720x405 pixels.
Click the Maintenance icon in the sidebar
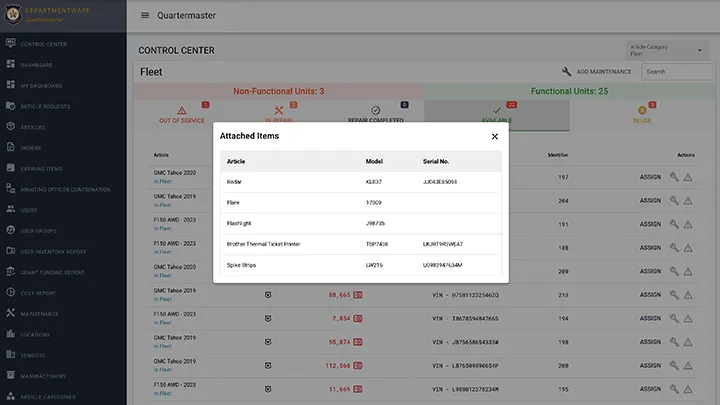pos(10,313)
